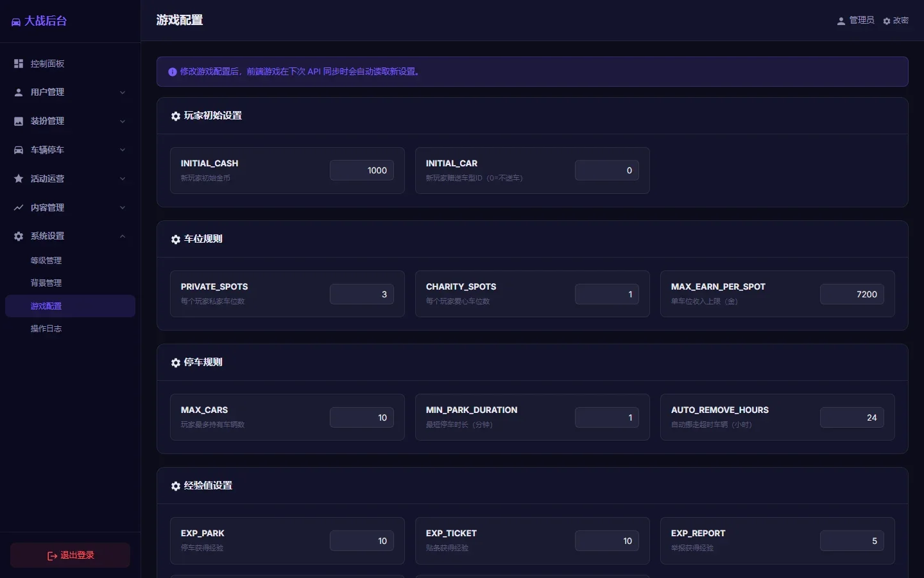
Task: Click the 管理员 user avatar icon
Action: [841, 21]
